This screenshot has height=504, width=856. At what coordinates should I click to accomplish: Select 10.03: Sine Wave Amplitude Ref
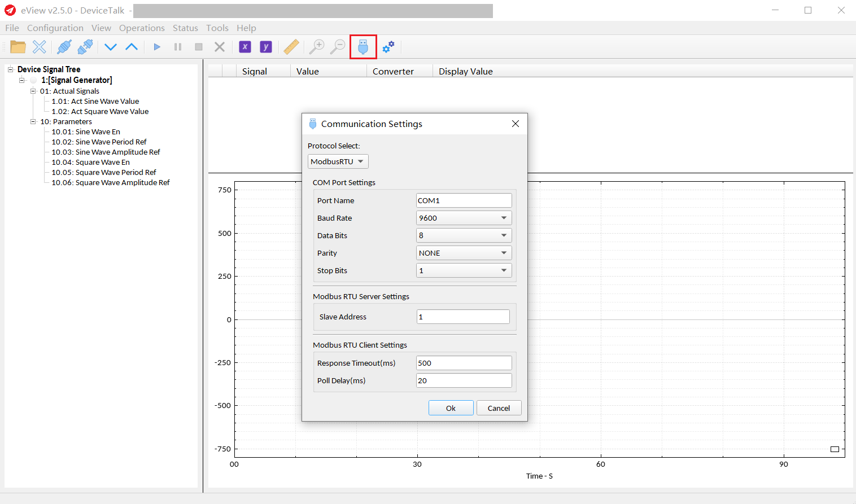click(106, 152)
